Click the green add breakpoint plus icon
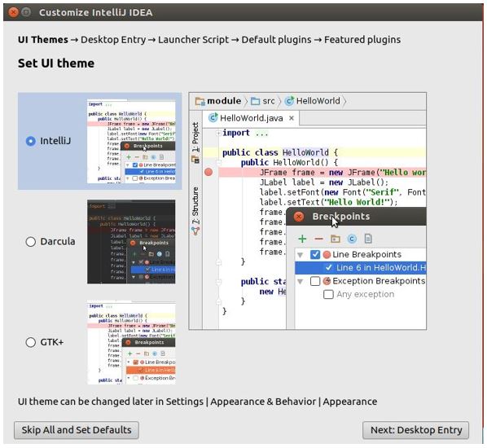The image size is (487, 448). (302, 239)
